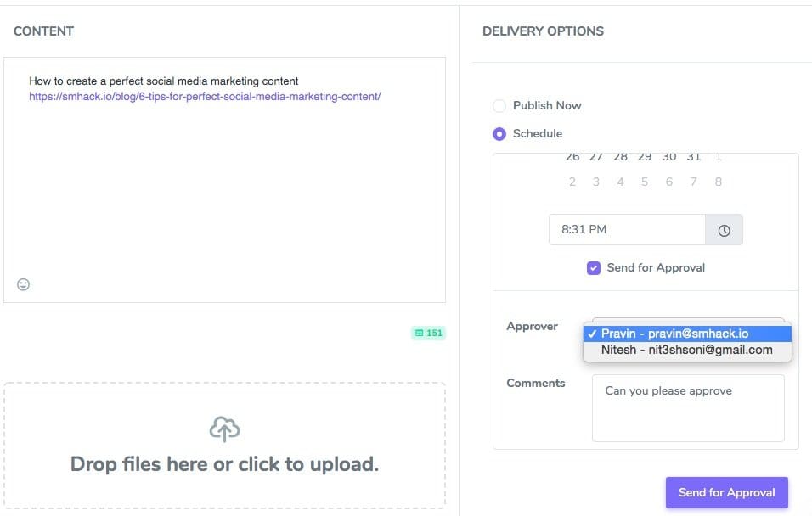
Task: Choose Nitesh - nit3shsoni@gmail.com as approver
Action: [686, 350]
